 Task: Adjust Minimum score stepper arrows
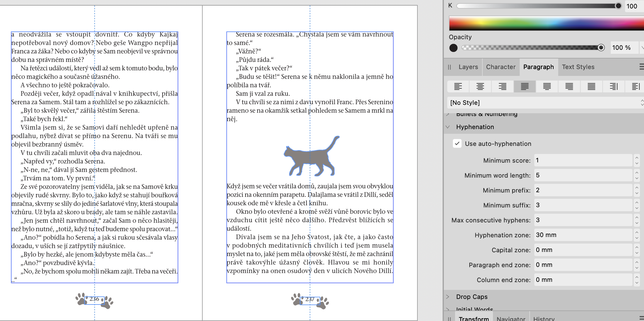[x=637, y=160]
